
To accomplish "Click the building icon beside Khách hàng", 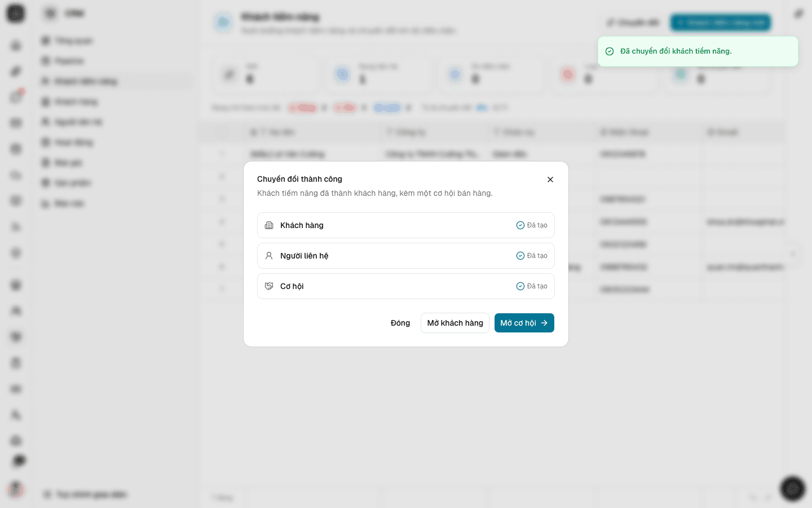I will 269,225.
